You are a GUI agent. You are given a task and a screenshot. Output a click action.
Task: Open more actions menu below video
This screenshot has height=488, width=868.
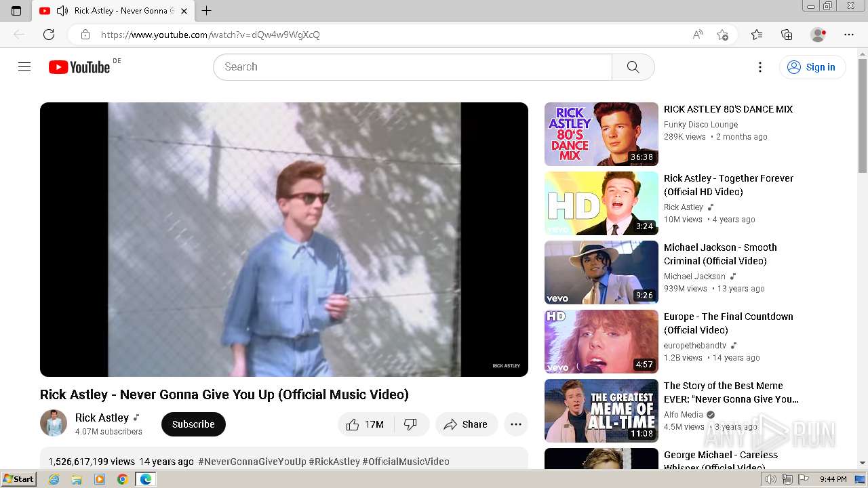click(x=516, y=424)
